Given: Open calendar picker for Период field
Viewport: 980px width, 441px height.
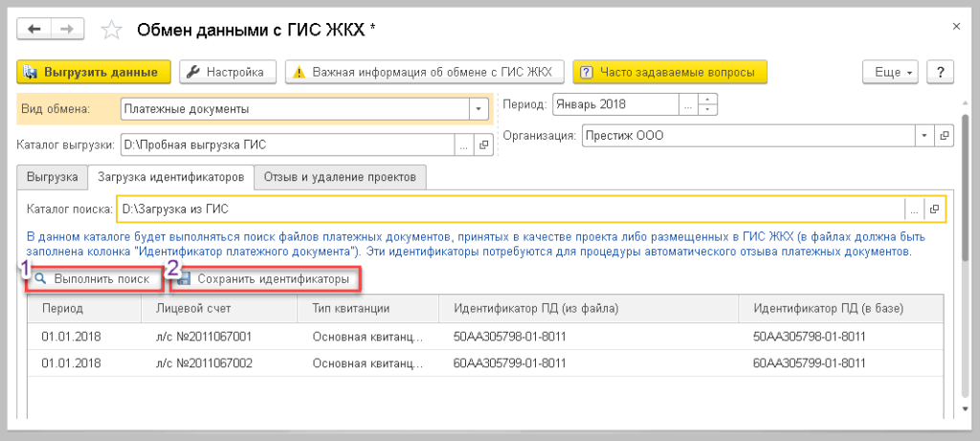Looking at the screenshot, I should 687,103.
